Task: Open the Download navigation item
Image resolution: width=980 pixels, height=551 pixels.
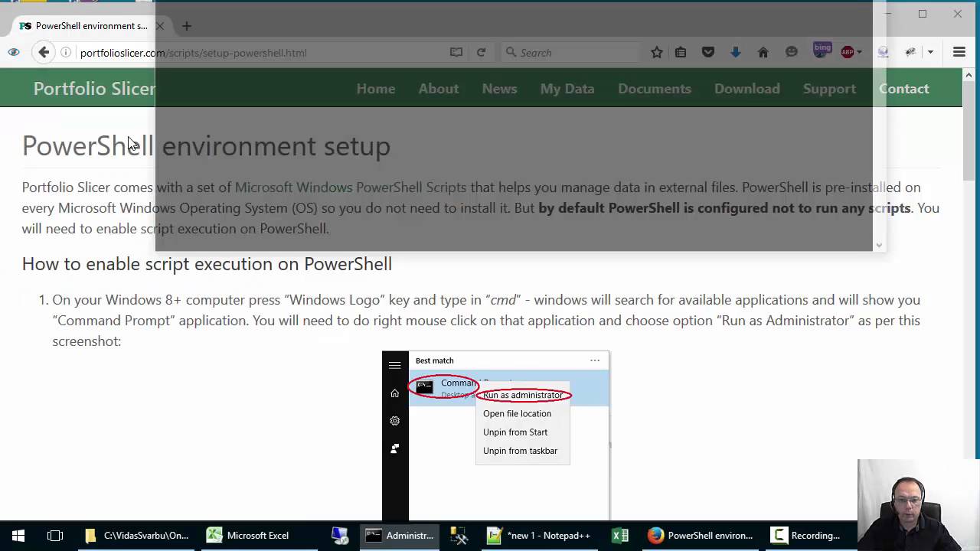Action: coord(747,89)
